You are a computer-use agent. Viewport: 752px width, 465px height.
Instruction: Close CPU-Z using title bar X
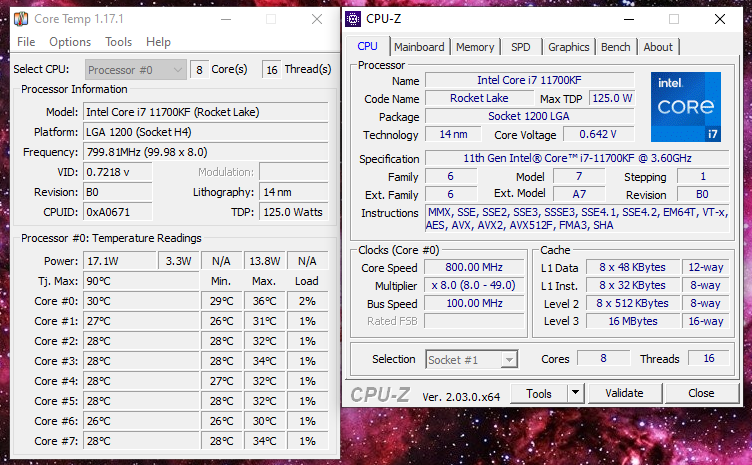tap(720, 19)
